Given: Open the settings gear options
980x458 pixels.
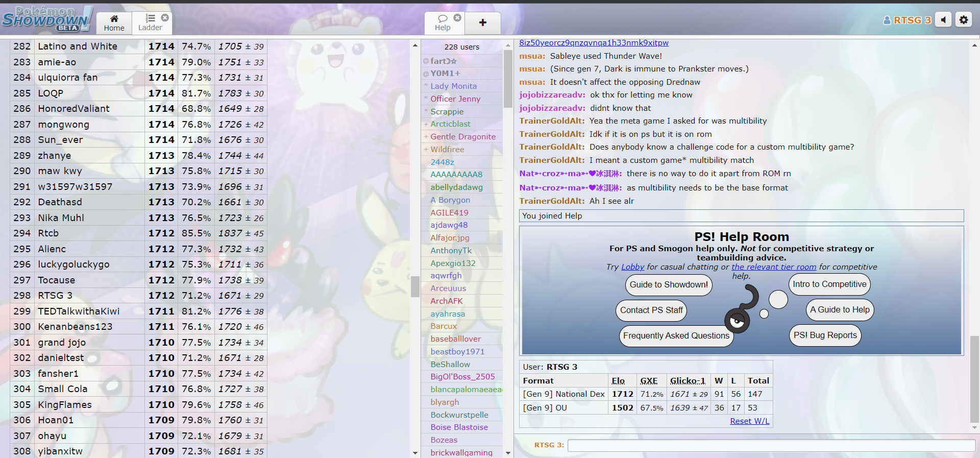Looking at the screenshot, I should (964, 20).
